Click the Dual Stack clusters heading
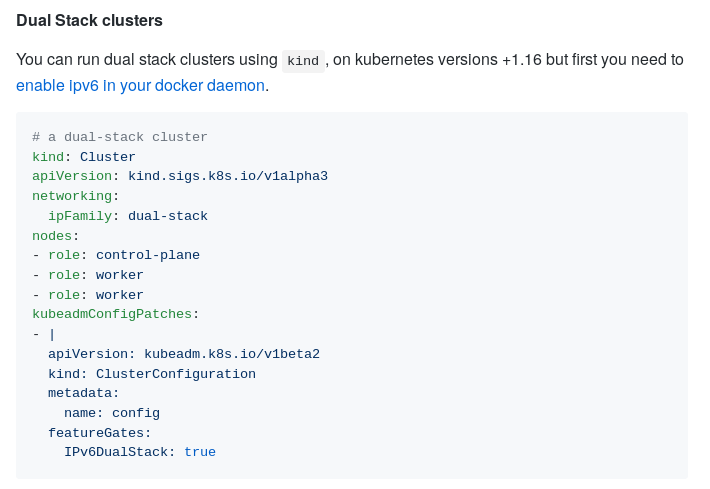This screenshot has height=489, width=710. point(89,20)
